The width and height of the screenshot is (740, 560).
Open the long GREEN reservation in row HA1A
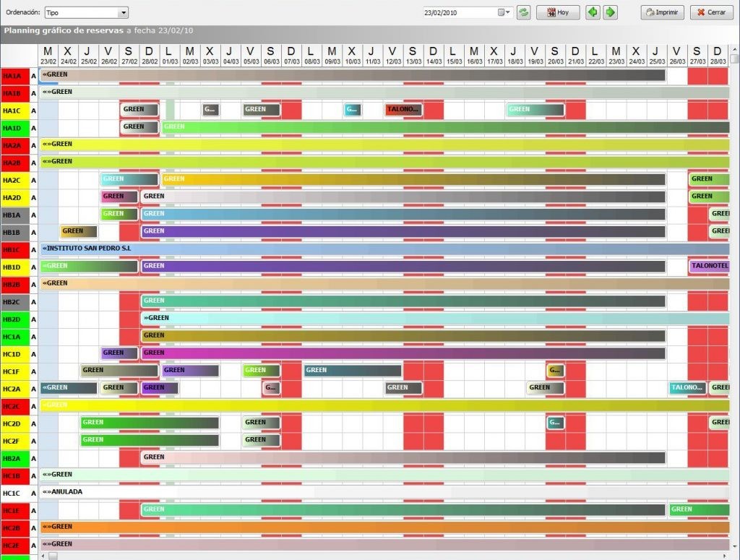coord(353,75)
